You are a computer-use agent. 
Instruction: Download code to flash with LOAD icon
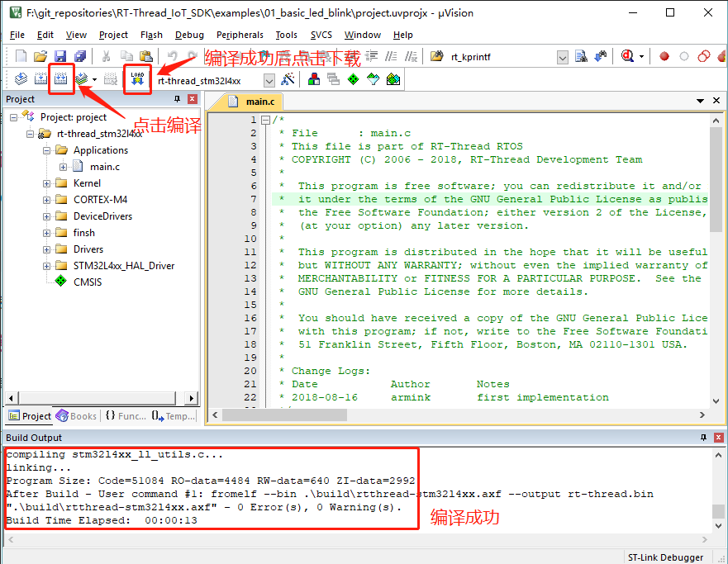pos(137,79)
